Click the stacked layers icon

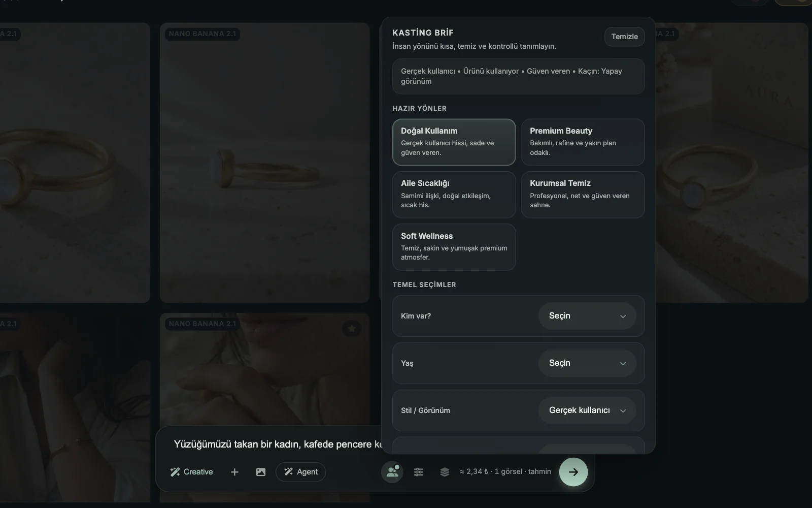[445, 472]
